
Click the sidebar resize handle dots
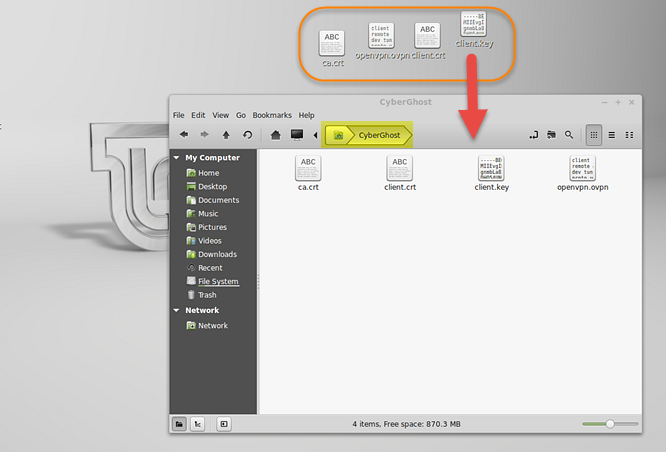pyautogui.click(x=258, y=281)
